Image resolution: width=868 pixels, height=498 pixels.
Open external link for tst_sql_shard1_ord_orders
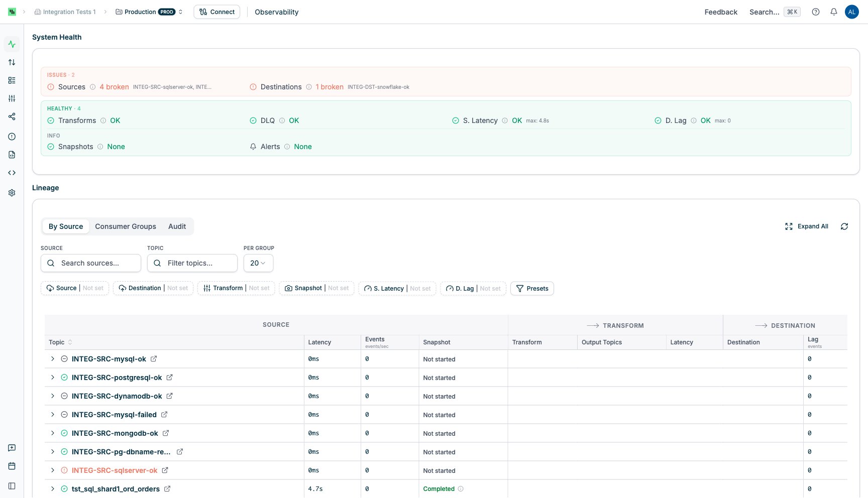pos(167,489)
